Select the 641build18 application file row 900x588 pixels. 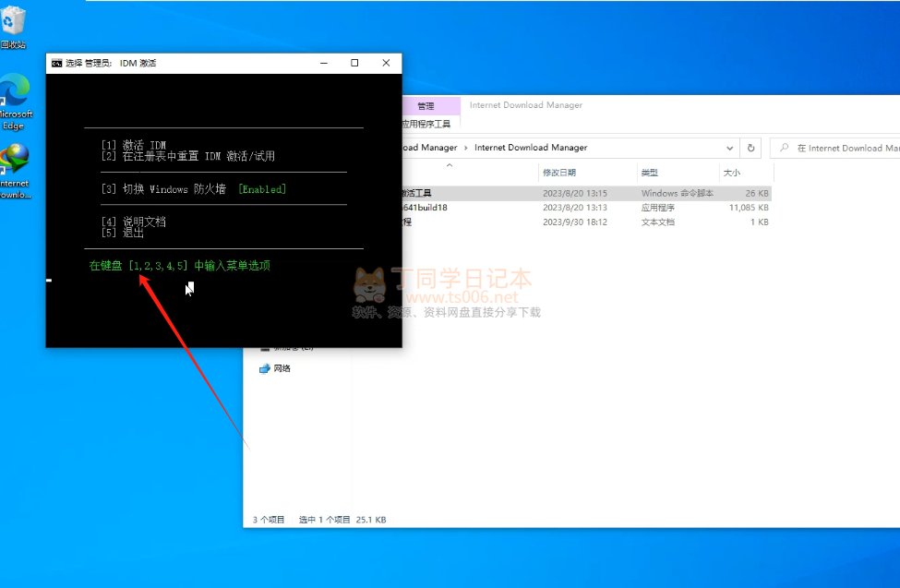coord(586,208)
